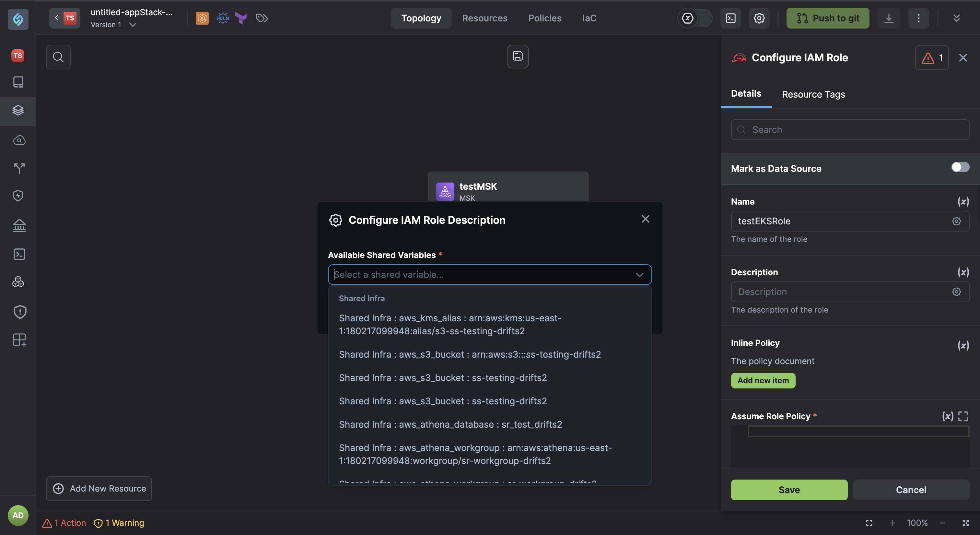Open the settings gear in header
Image resolution: width=980 pixels, height=535 pixels.
tap(759, 18)
